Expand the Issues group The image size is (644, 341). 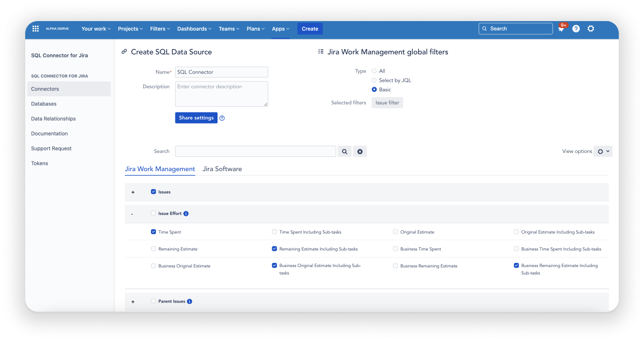coord(133,192)
